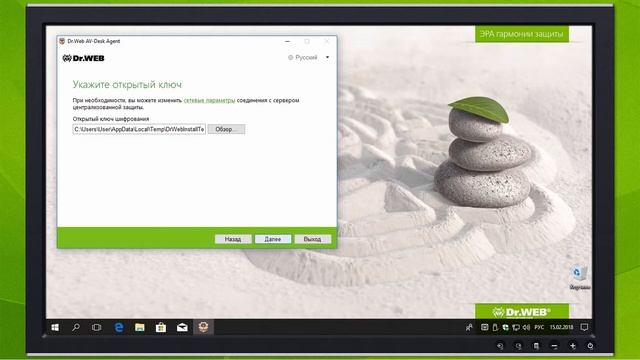Click the ЭРА гармонии защиты banner
The image size is (640, 360).
[522, 34]
